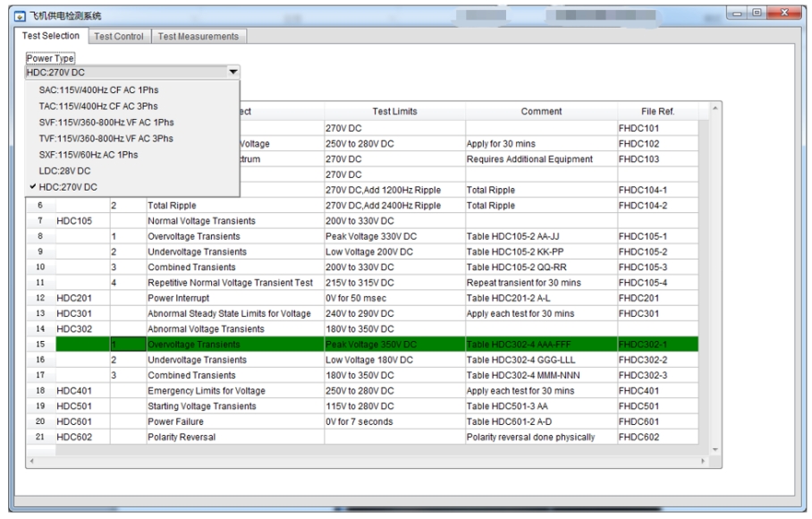The width and height of the screenshot is (812, 519).
Task: Click the Repeat transient for 30 mins comment
Action: point(541,283)
